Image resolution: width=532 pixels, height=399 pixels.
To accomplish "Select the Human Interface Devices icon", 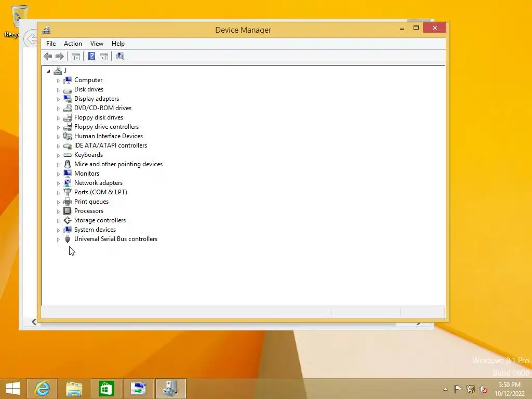I will [x=68, y=136].
